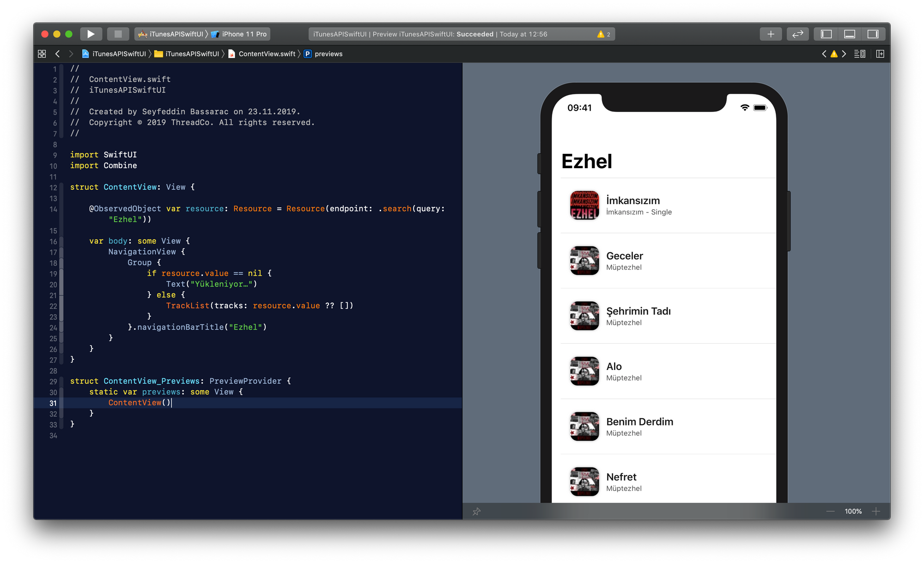Toggle the left navigator panel

click(826, 34)
